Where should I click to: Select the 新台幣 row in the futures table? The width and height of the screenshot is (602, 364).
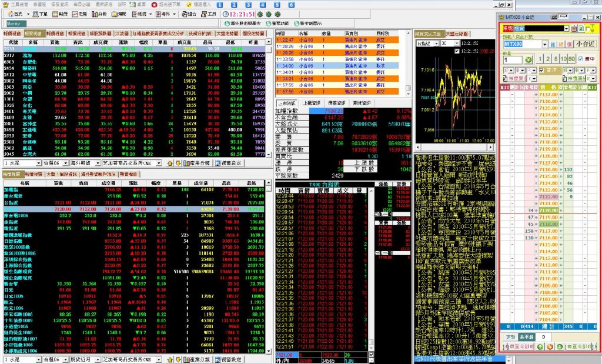(134, 284)
